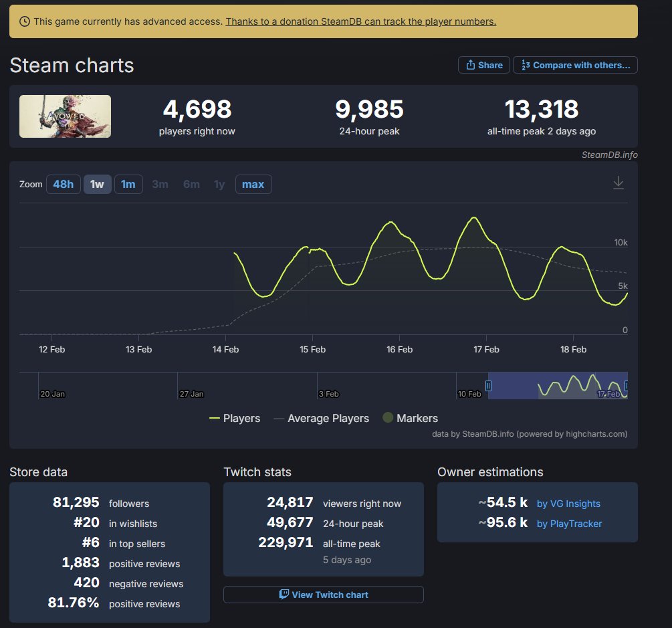The width and height of the screenshot is (672, 628).
Task: Click the 49,677 Twitch 24-hour peak
Action: [x=290, y=522]
